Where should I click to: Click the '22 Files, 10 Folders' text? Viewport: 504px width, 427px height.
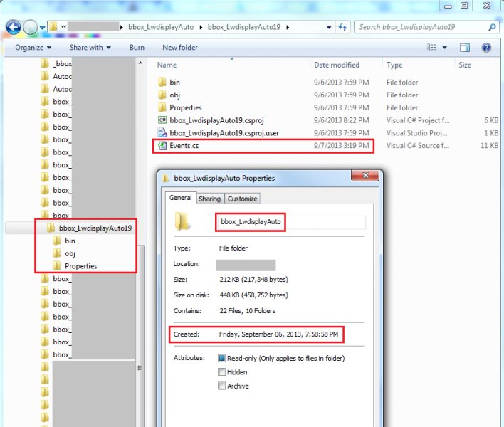(248, 311)
